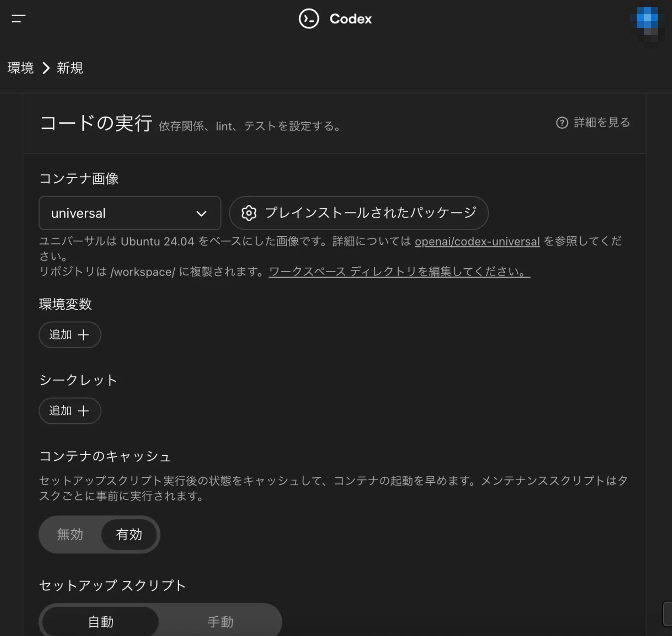
Task: Expand dropdown using the chevron arrow
Action: click(201, 214)
